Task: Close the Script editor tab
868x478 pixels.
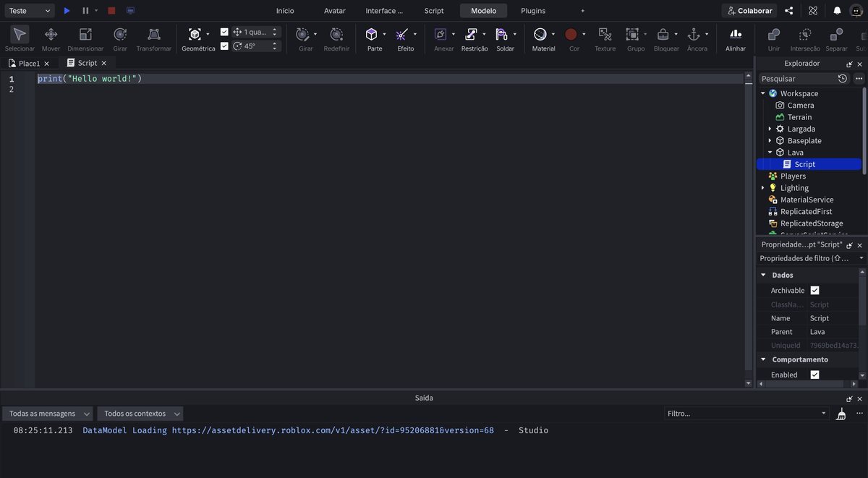Action: point(103,63)
